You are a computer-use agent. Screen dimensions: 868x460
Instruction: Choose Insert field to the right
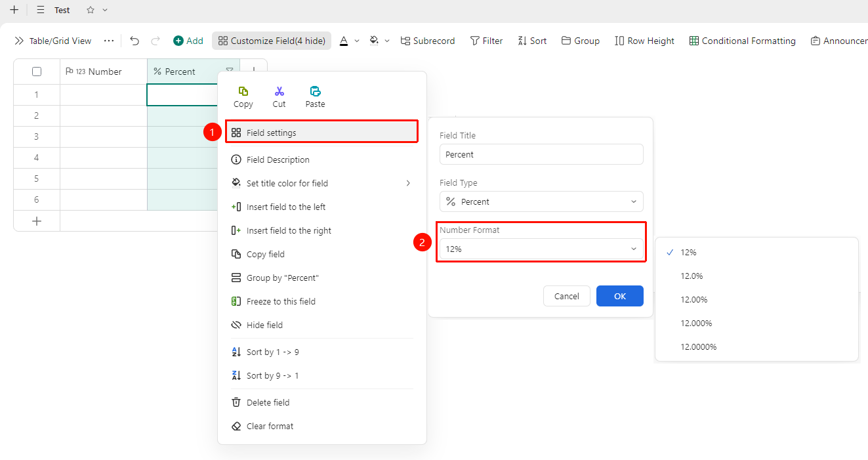tap(321, 230)
